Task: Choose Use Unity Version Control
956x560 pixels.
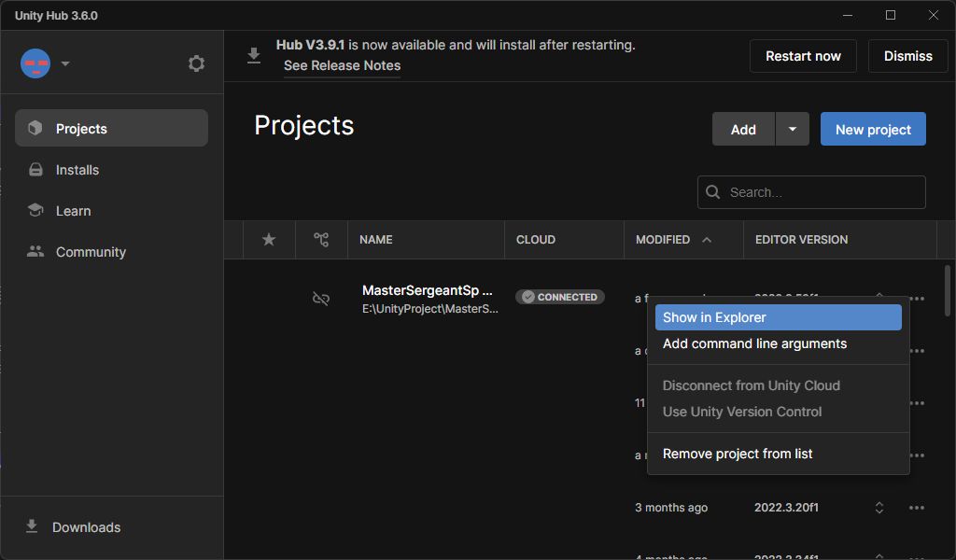Action: click(778, 412)
